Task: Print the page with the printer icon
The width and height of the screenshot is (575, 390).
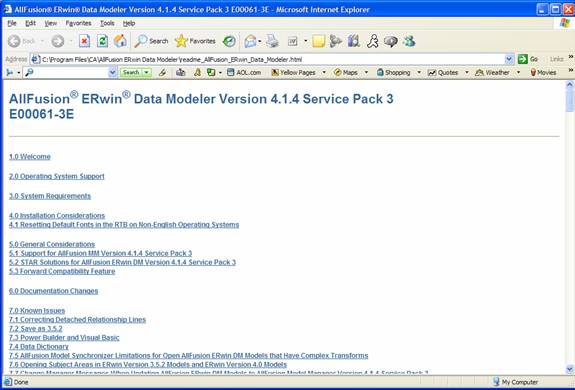Action: click(272, 41)
